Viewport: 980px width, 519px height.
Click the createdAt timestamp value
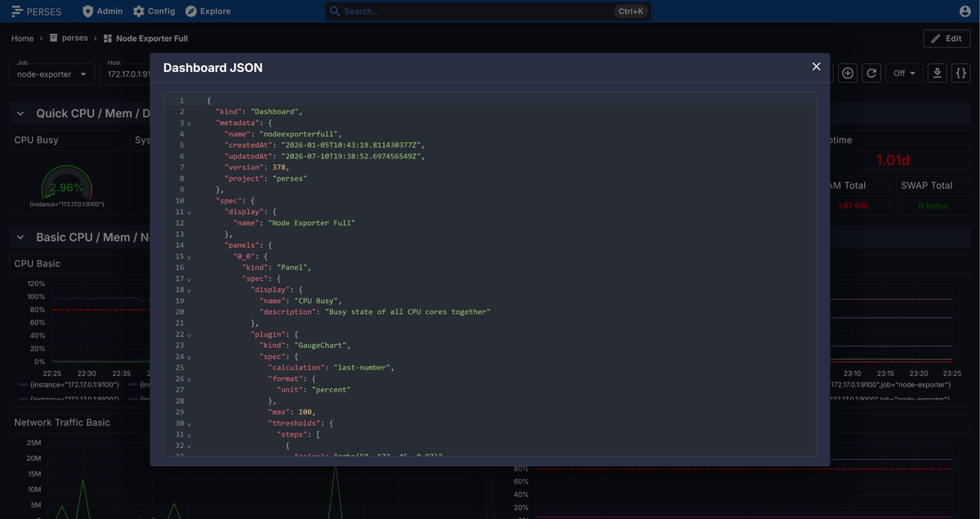[352, 145]
